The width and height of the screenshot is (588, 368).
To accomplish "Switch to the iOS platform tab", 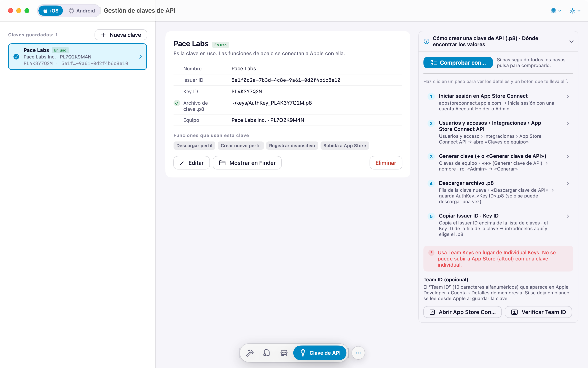I will click(x=51, y=11).
